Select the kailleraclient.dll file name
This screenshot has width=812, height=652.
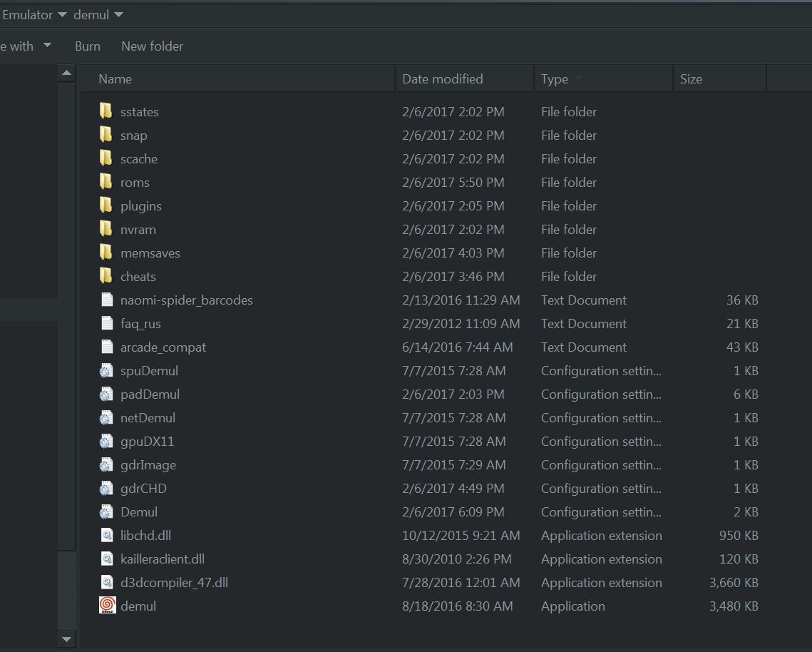162,559
